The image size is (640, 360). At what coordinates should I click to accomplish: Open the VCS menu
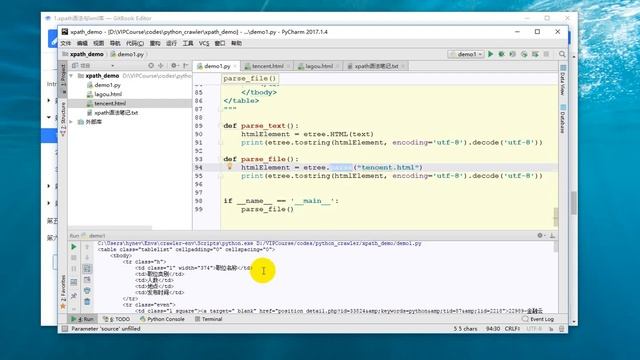[x=204, y=43]
